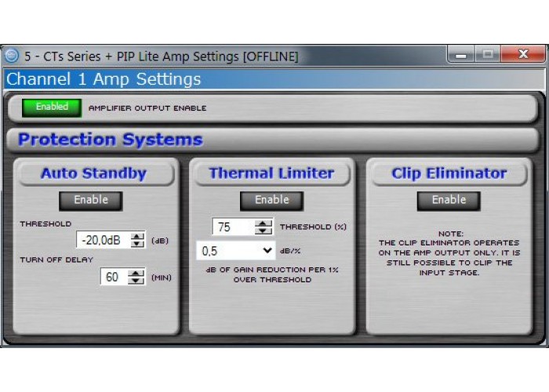Minimize the Amp Settings window
Image resolution: width=549 pixels, height=392 pixels.
click(x=461, y=54)
